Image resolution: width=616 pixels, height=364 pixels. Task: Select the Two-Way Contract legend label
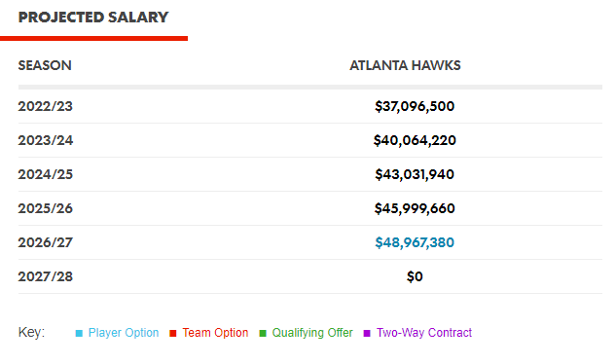pos(424,333)
